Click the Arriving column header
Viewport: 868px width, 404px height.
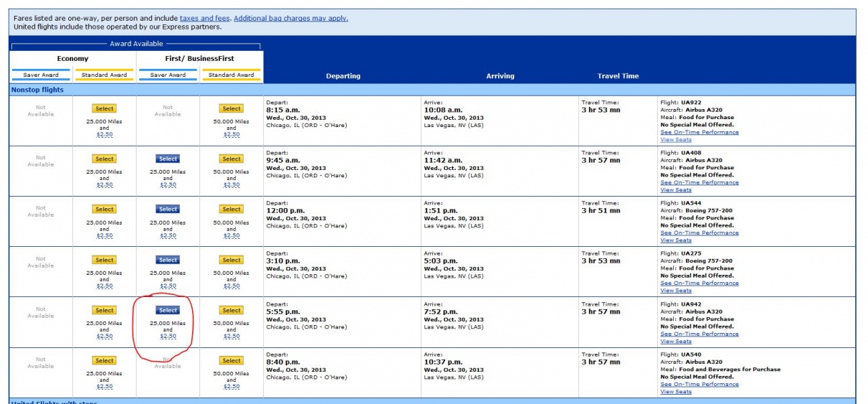[500, 76]
